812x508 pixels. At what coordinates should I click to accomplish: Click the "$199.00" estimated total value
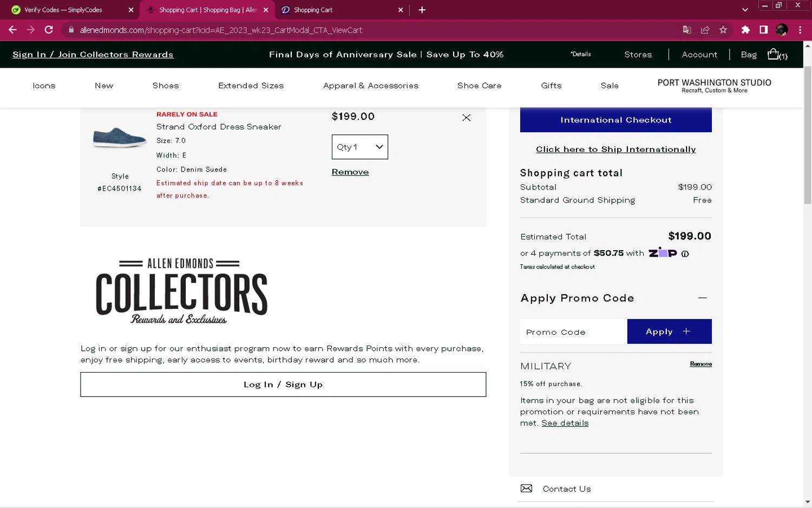coord(690,236)
